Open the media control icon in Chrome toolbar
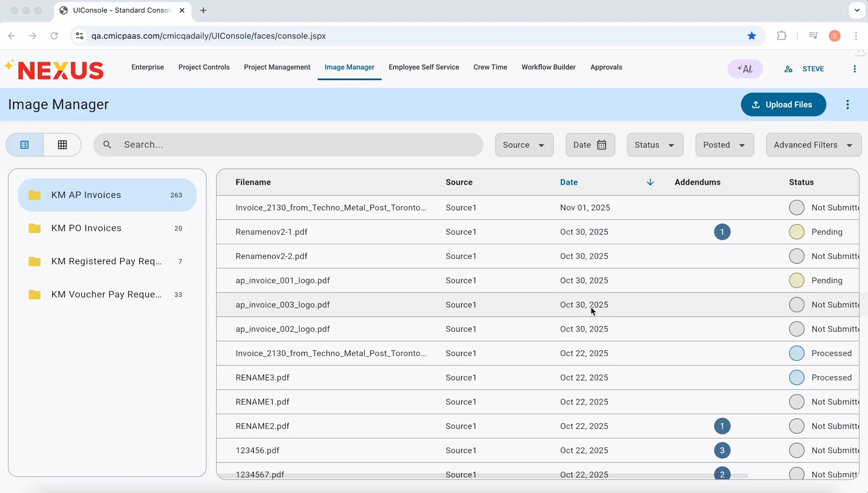Image resolution: width=868 pixels, height=493 pixels. coord(813,36)
